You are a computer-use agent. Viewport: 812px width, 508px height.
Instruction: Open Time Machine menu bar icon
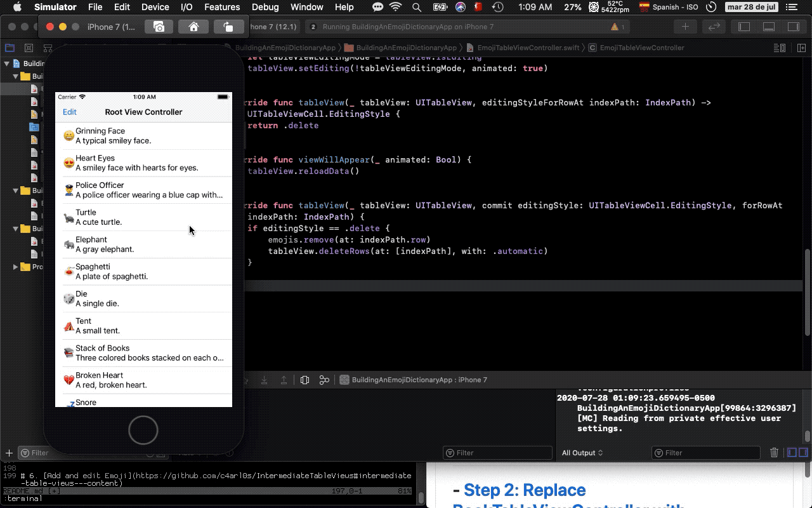click(499, 7)
